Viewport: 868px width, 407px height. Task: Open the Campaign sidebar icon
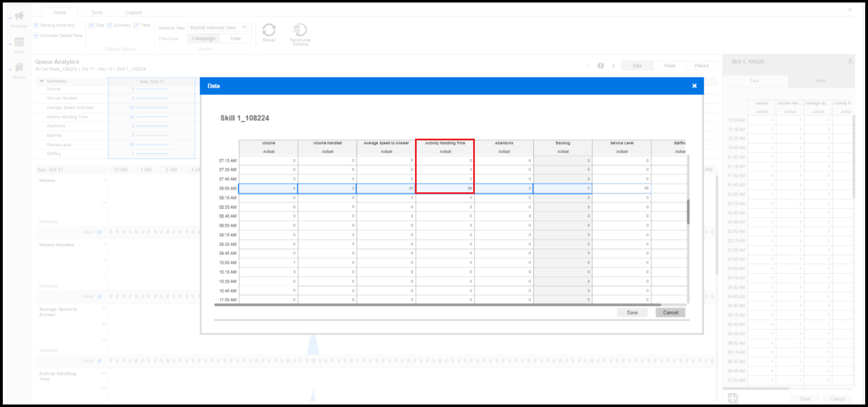pyautogui.click(x=19, y=17)
